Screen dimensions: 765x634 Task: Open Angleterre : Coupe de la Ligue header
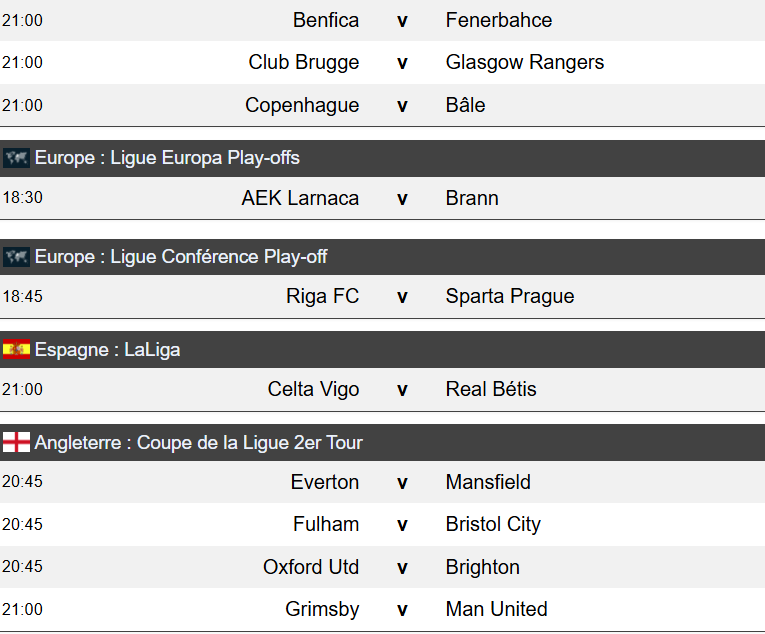[198, 442]
